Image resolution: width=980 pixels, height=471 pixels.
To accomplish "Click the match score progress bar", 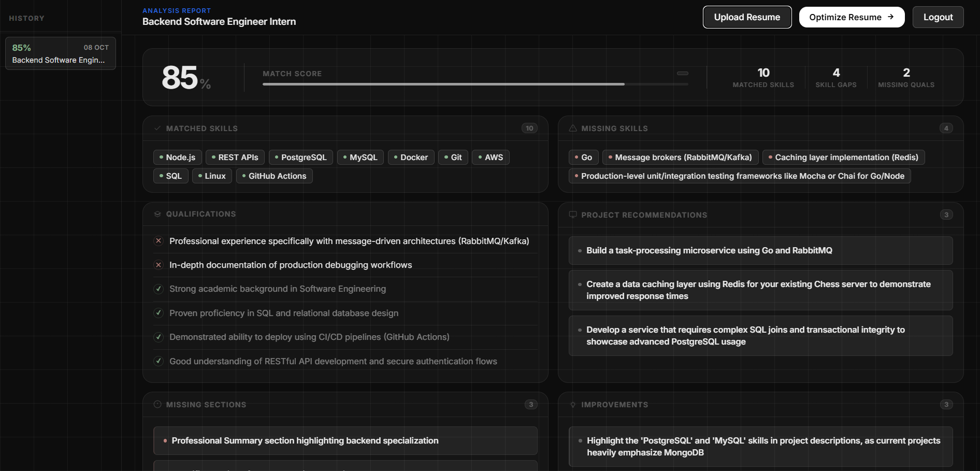I will click(475, 84).
